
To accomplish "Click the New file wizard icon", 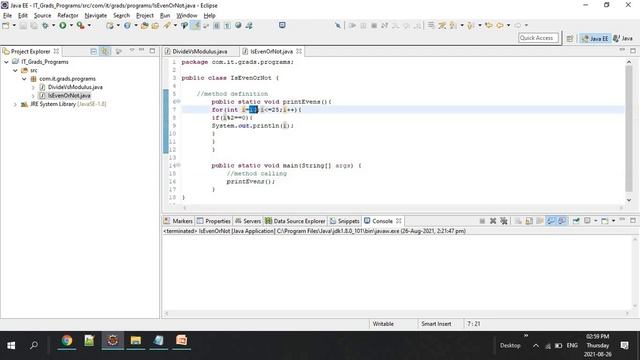I will [x=6, y=25].
